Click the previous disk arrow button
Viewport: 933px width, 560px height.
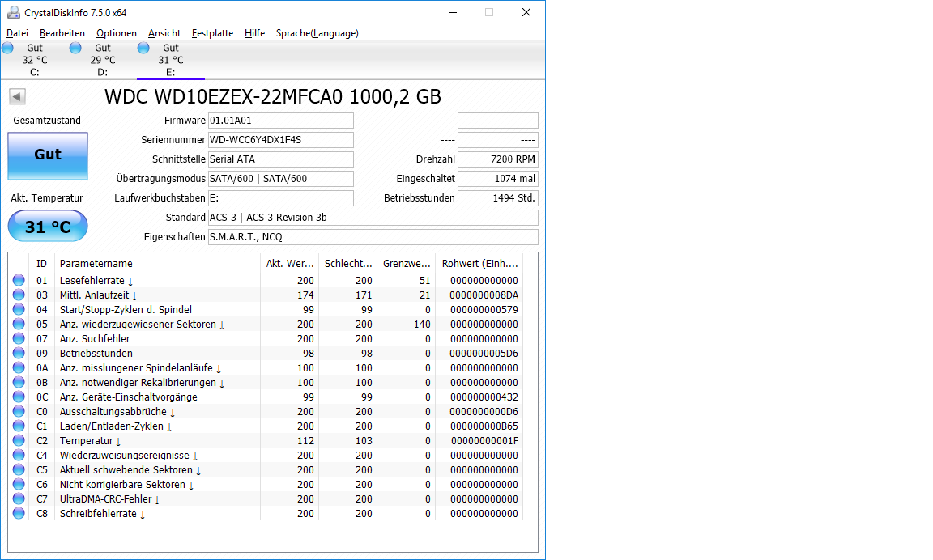tap(17, 96)
